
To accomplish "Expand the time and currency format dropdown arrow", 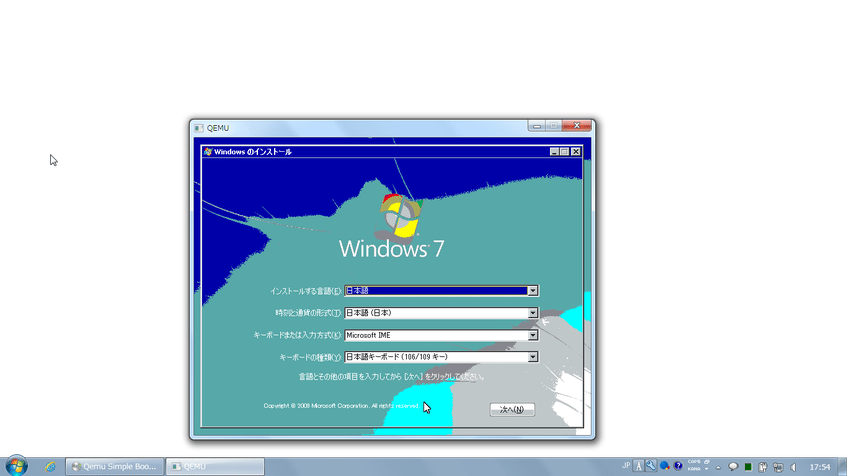I will tap(533, 313).
